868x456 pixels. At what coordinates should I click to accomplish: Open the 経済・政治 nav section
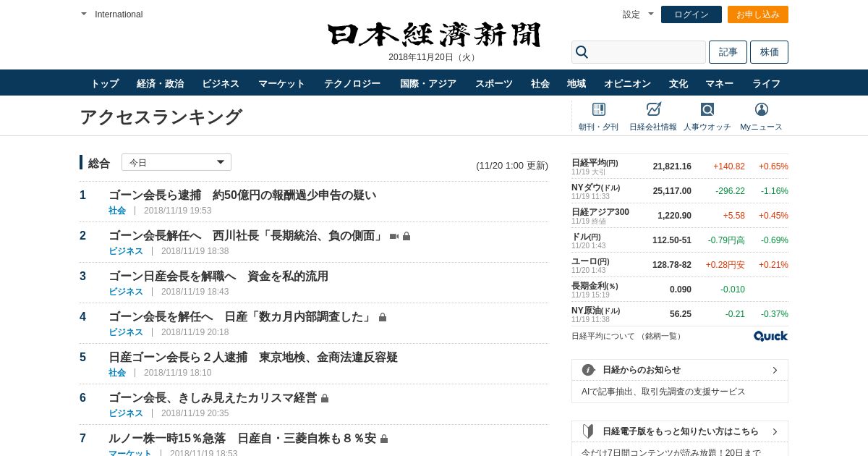coord(160,83)
